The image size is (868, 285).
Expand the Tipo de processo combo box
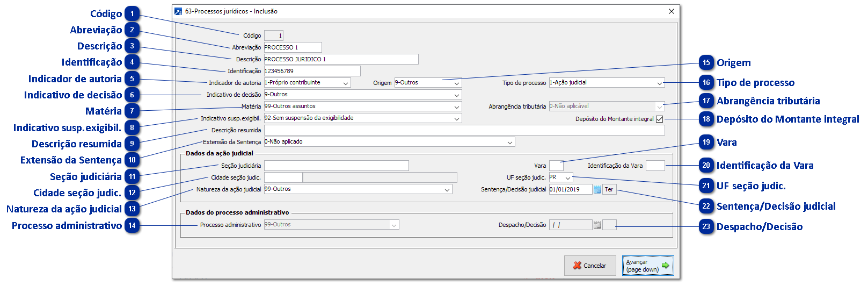[660, 83]
